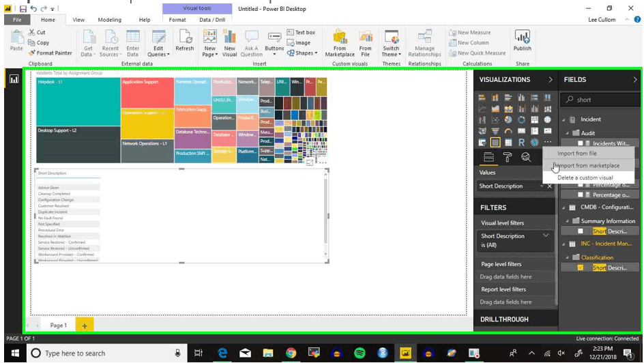Select the Stacked bar chart visualization
This screenshot has height=363, width=644.
click(482, 98)
